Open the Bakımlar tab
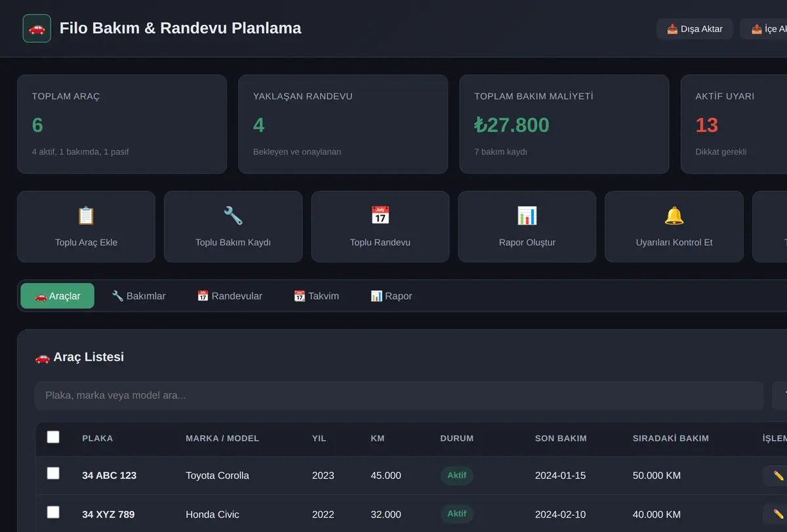787x532 pixels. pyautogui.click(x=138, y=296)
